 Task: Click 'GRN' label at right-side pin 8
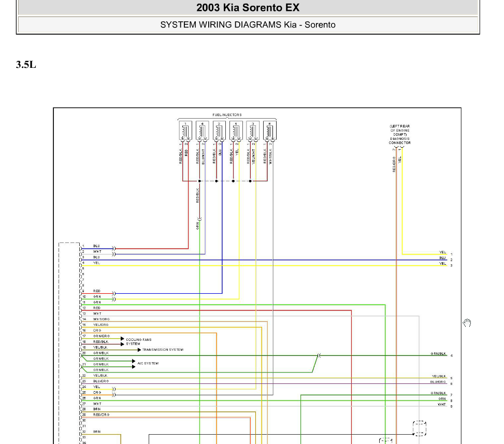coord(442,399)
